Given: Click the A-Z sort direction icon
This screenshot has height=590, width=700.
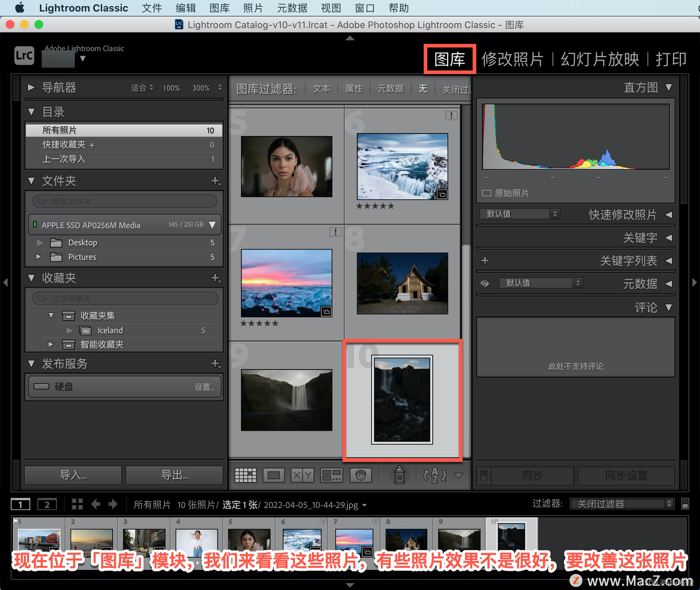Looking at the screenshot, I should point(435,475).
